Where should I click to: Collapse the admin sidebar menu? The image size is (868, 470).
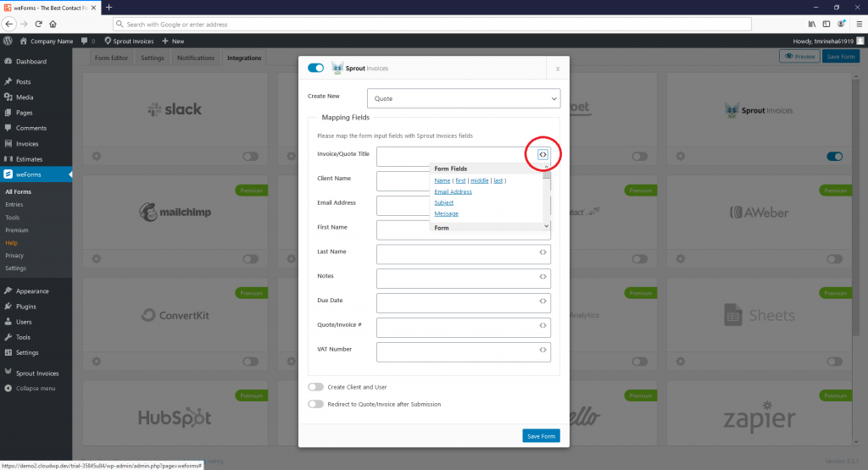tap(36, 388)
